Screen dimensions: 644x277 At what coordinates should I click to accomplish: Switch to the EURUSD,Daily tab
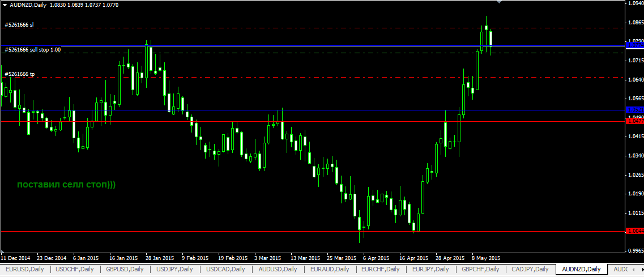click(24, 269)
